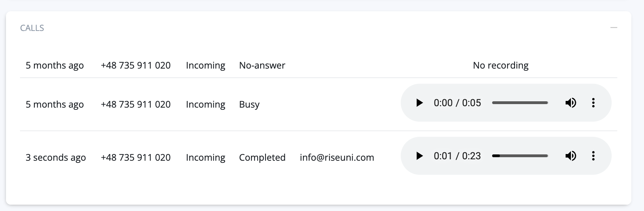644x211 pixels.
Task: Mute the Completed call recording audio
Action: click(x=571, y=156)
